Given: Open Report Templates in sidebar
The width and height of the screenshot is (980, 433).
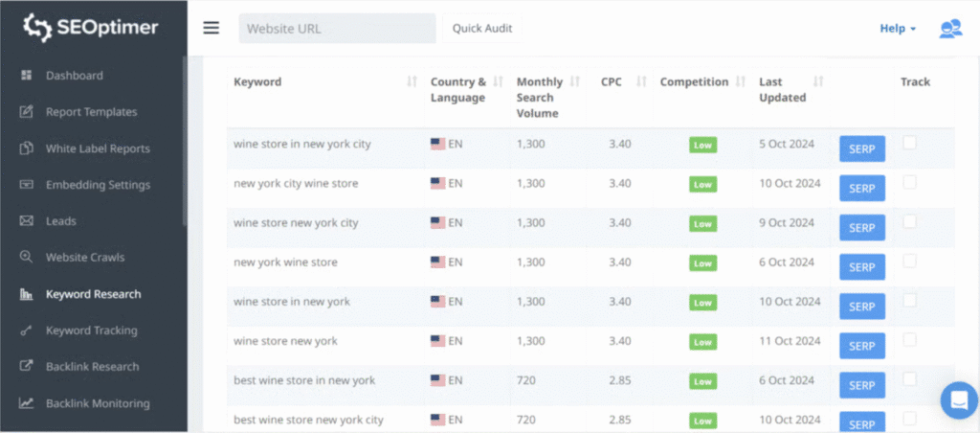Looking at the screenshot, I should coord(91,112).
